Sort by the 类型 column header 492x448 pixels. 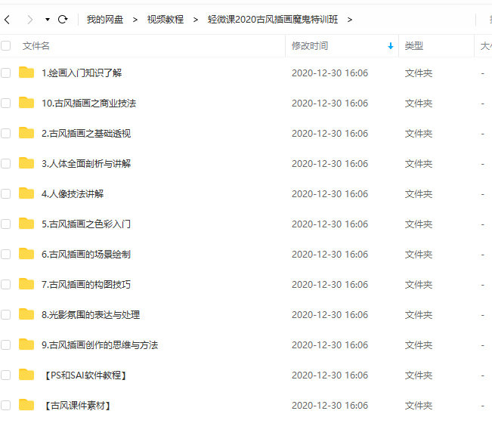[414, 46]
